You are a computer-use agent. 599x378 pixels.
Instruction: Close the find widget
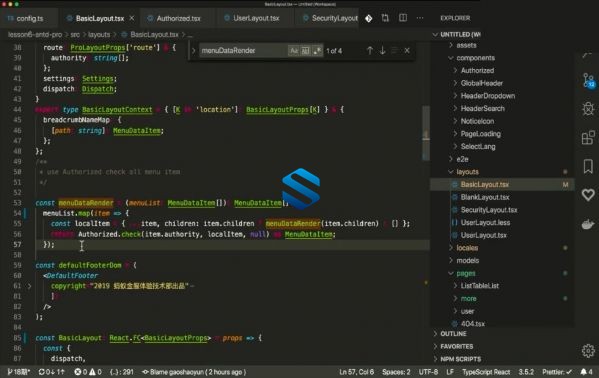(x=407, y=50)
